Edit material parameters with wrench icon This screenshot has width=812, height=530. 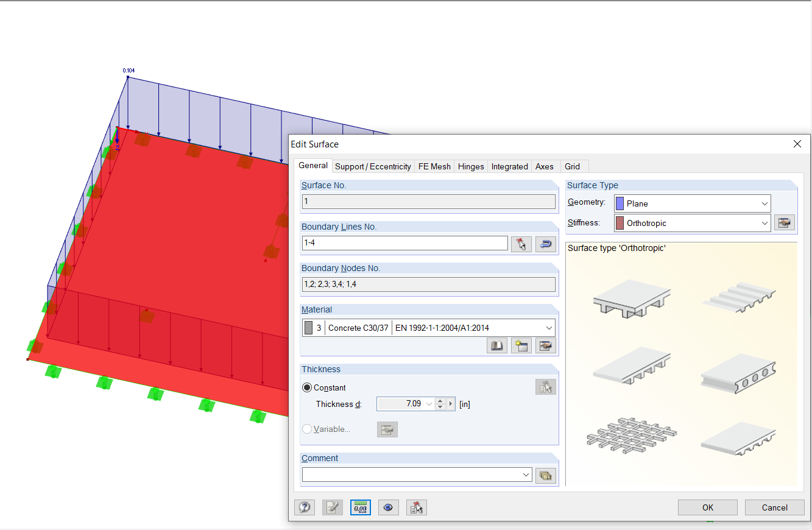tap(545, 345)
